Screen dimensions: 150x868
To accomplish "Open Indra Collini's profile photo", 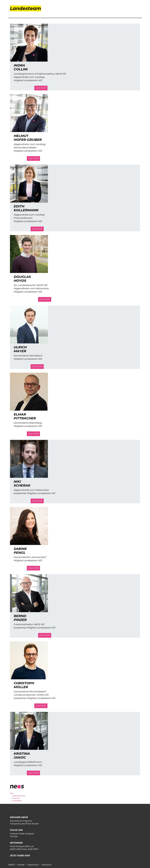I will [x=29, y=42].
